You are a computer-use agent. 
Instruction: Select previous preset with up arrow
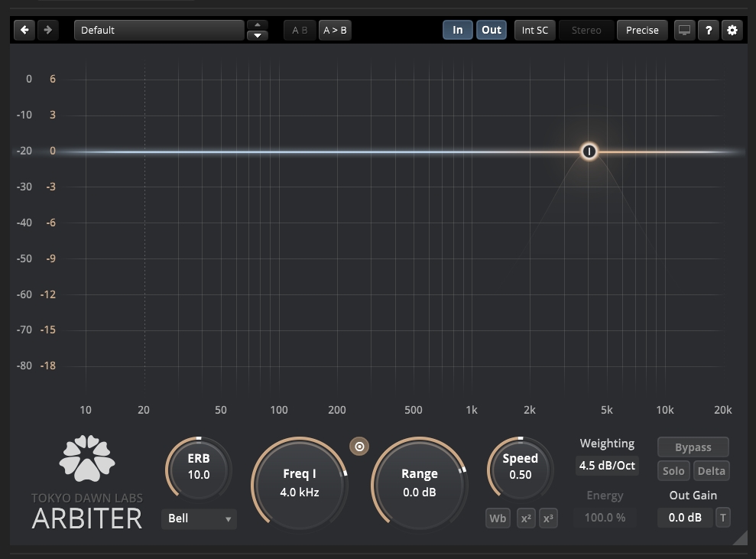point(258,24)
